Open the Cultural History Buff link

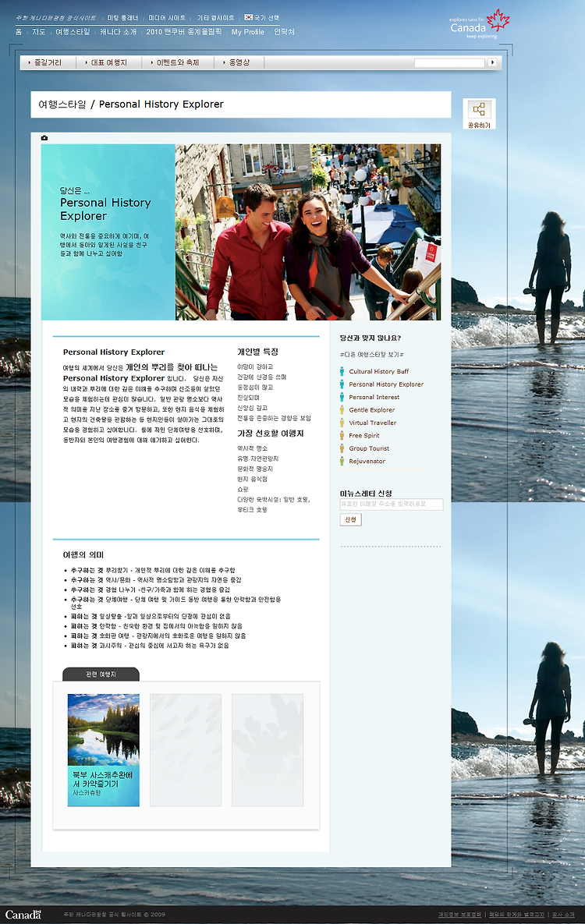378,371
